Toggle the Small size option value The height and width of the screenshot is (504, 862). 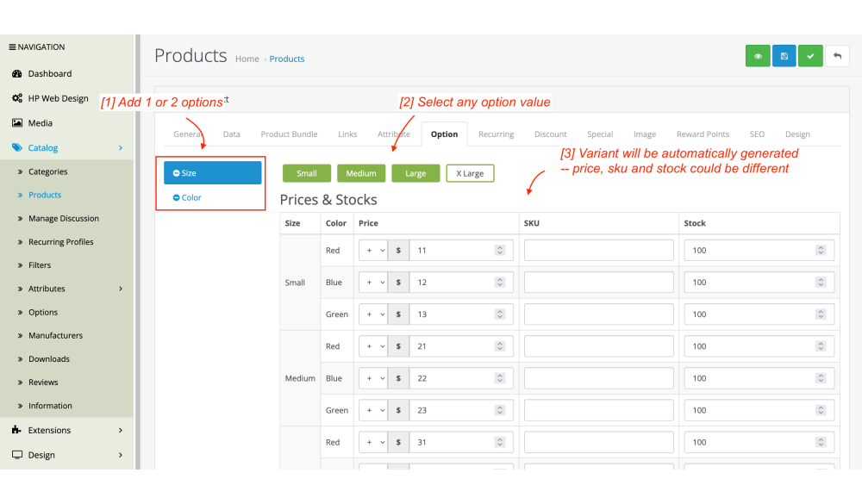coord(307,173)
